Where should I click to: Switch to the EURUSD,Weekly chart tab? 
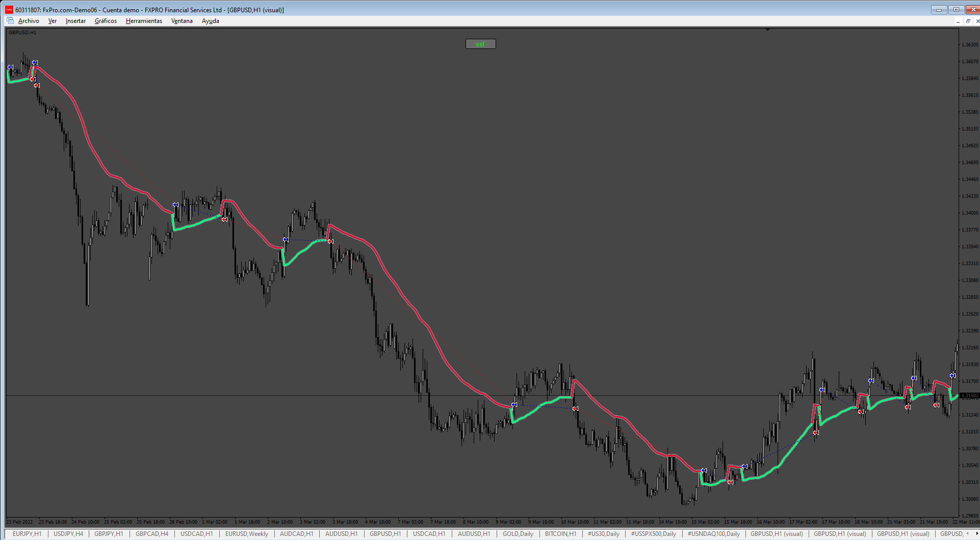(247, 534)
